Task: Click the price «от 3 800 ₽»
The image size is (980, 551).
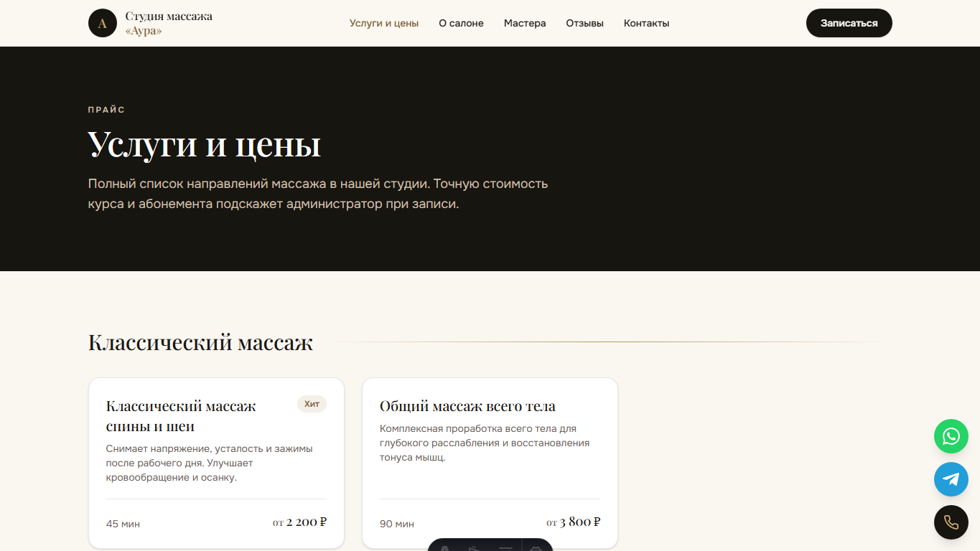Action: (x=573, y=522)
